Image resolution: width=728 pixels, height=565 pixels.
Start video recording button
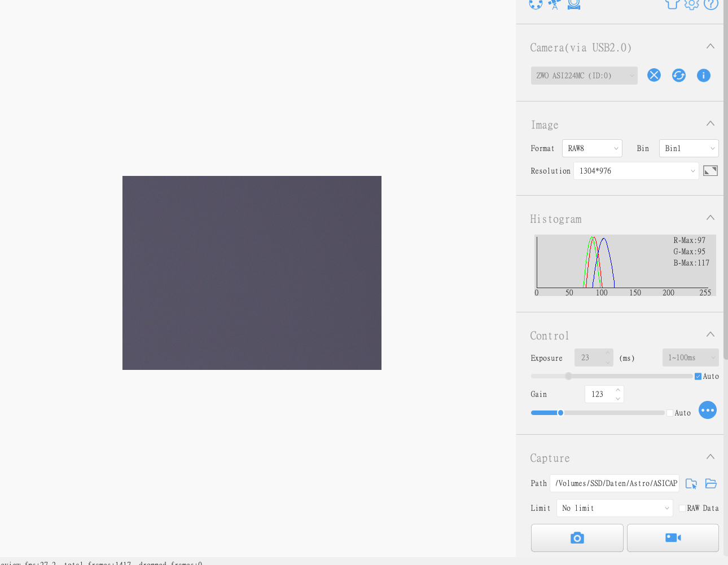click(x=673, y=538)
